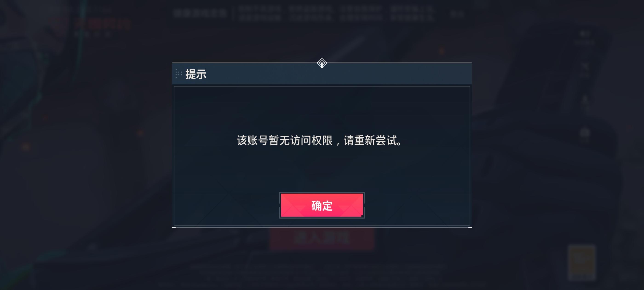This screenshot has height=290, width=644.
Task: Click the dialog's lower-left corner marker
Action: (x=174, y=227)
